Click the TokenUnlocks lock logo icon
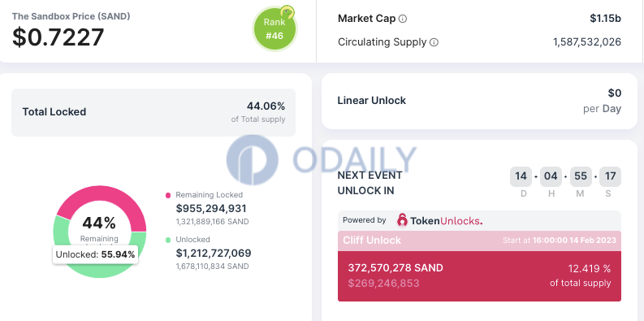Screen dimensions: 644x321 [x=402, y=220]
